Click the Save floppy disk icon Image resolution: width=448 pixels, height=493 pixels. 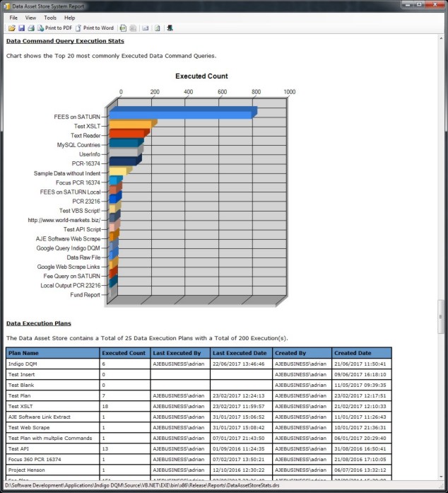(x=21, y=28)
